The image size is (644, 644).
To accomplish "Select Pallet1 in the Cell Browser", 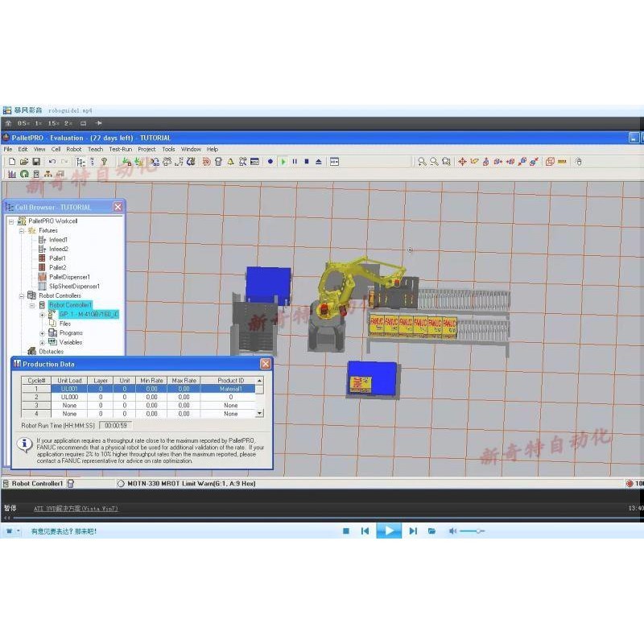I will pos(57,258).
